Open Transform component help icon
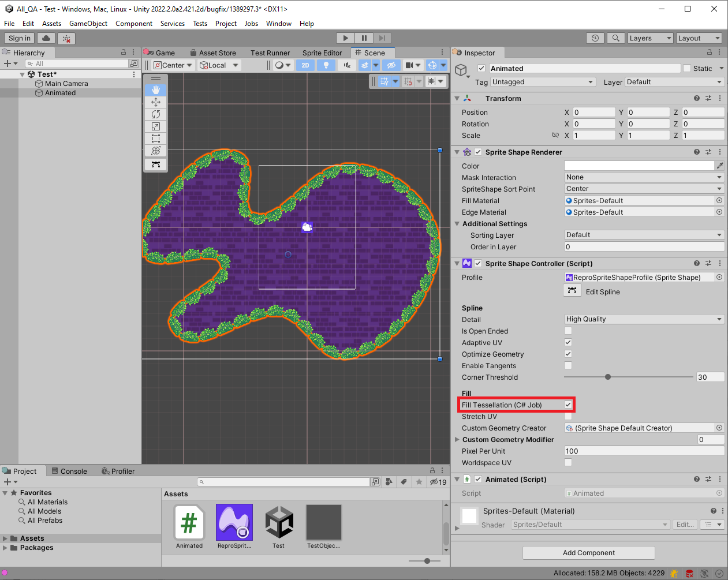The image size is (728, 580). pos(697,98)
